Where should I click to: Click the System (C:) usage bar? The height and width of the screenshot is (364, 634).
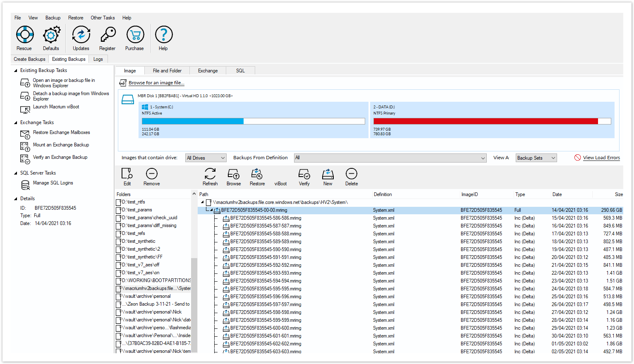coord(254,121)
